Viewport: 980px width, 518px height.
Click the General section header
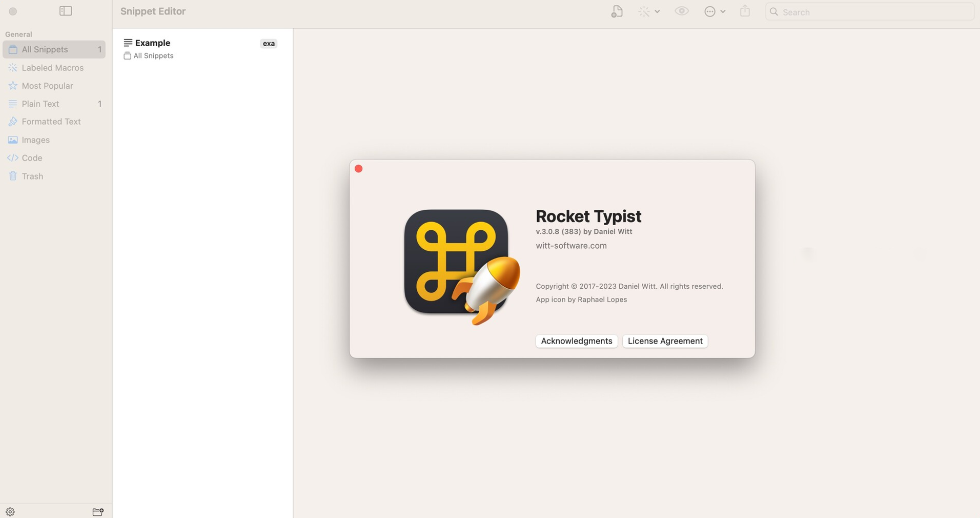[x=19, y=34]
